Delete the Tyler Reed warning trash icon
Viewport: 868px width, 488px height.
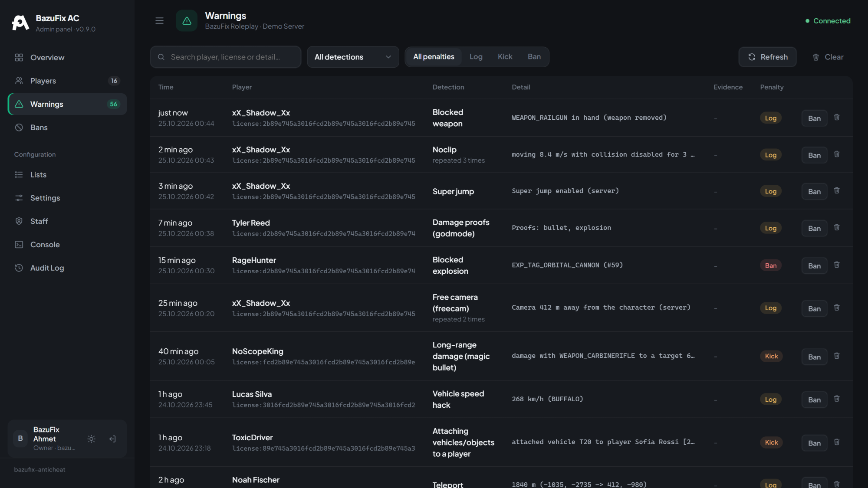point(837,228)
